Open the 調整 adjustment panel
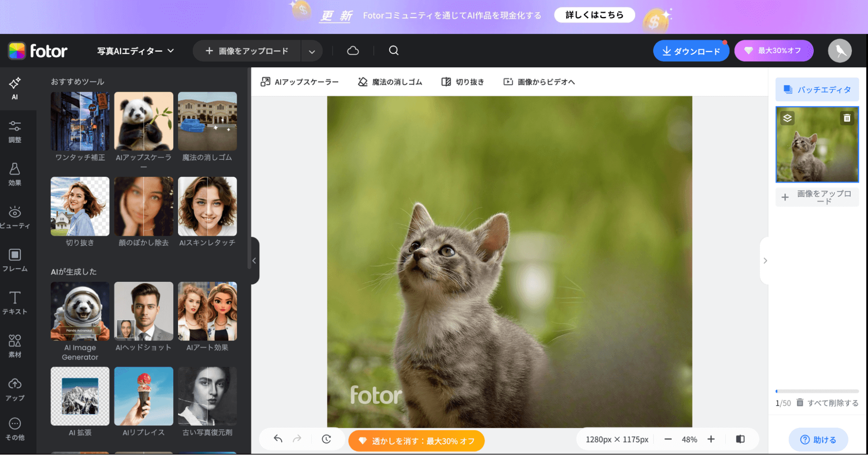The height and width of the screenshot is (455, 868). coord(15,132)
